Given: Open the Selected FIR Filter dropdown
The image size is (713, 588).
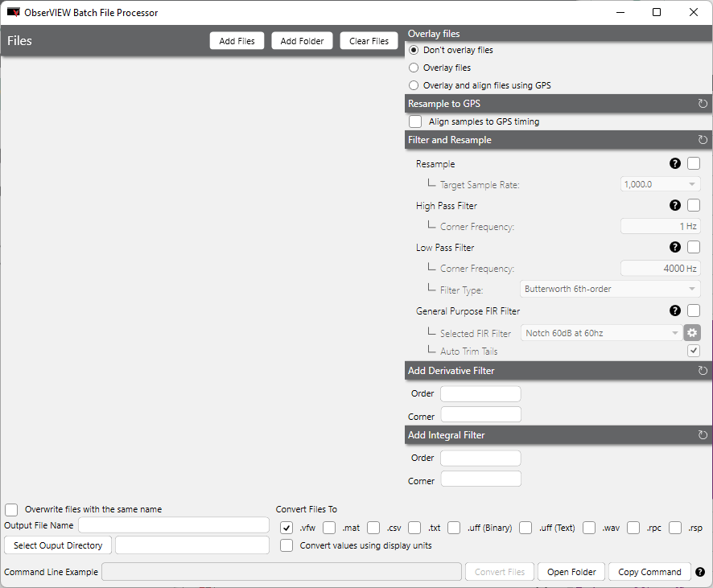Looking at the screenshot, I should [x=600, y=333].
